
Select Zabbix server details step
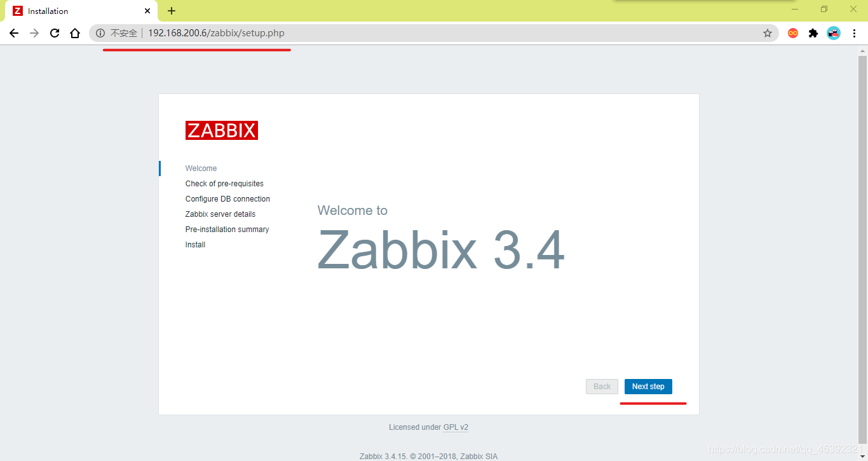(220, 214)
